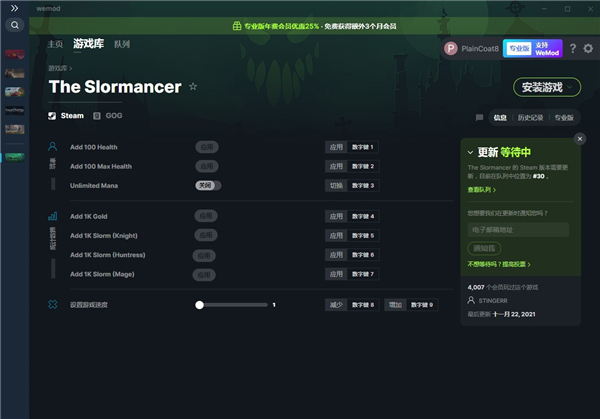Click 数字键 1 hotkey for Add 100 Health
Image resolution: width=600 pixels, height=419 pixels.
363,147
